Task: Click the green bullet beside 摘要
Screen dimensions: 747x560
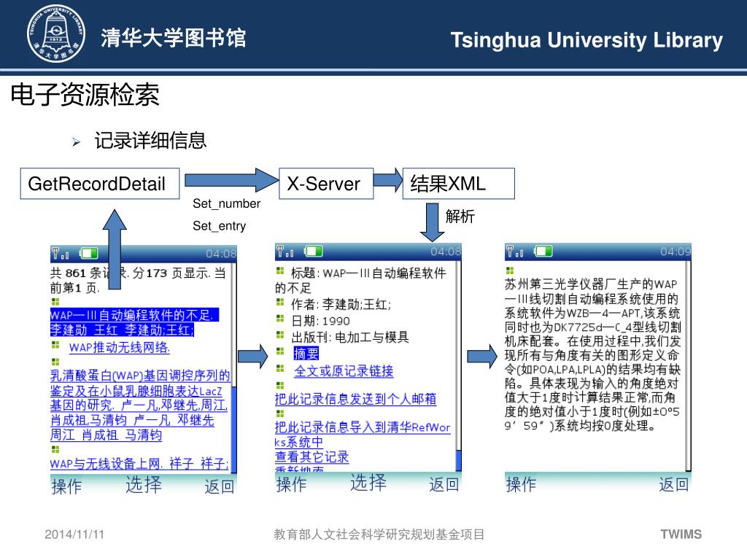Action: point(280,351)
